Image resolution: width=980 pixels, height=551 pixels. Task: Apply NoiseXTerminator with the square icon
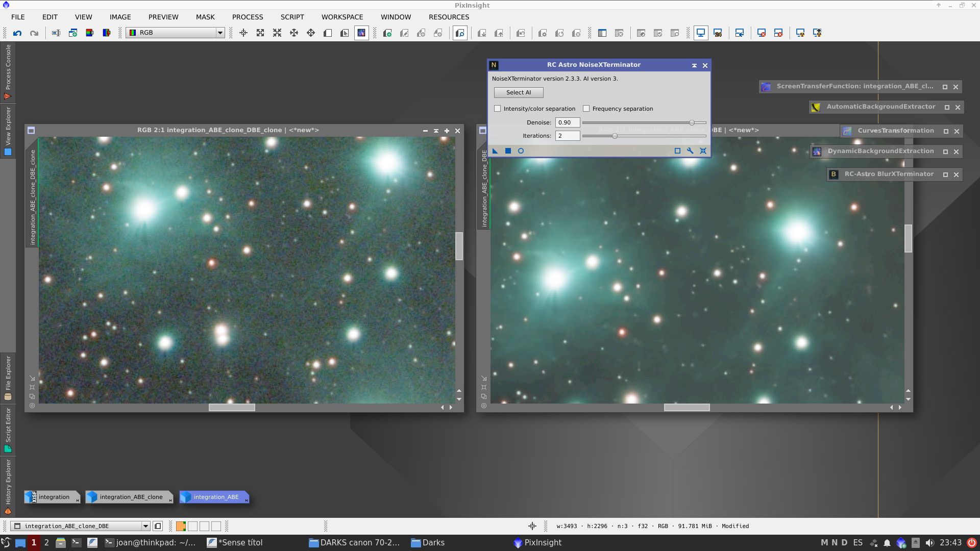(x=508, y=151)
